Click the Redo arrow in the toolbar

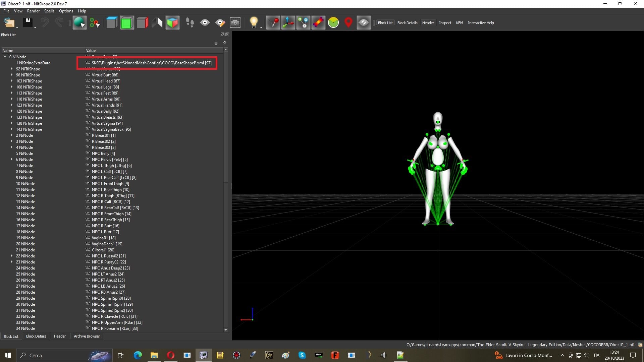point(59,23)
